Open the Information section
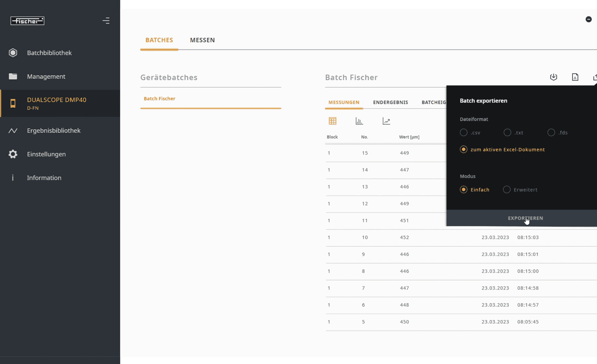 coord(44,178)
